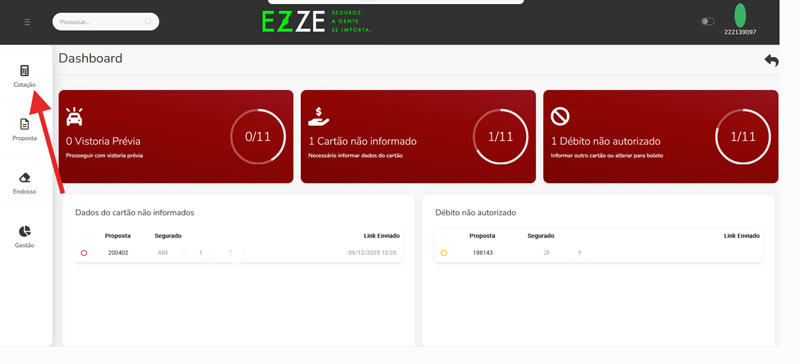Click the Débito não autorizado panel heading
Image resolution: width=800 pixels, height=364 pixels.
pos(476,213)
